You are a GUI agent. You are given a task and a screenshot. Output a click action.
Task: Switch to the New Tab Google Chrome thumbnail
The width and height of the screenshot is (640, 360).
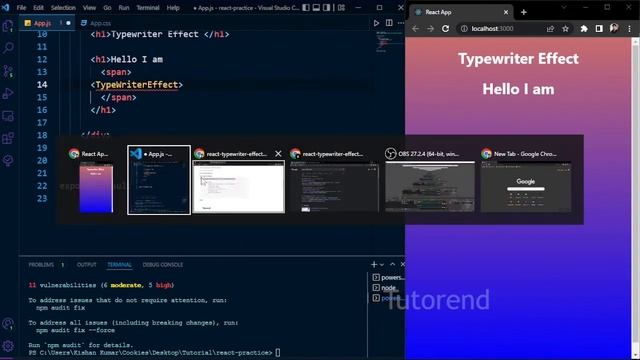[526, 181]
